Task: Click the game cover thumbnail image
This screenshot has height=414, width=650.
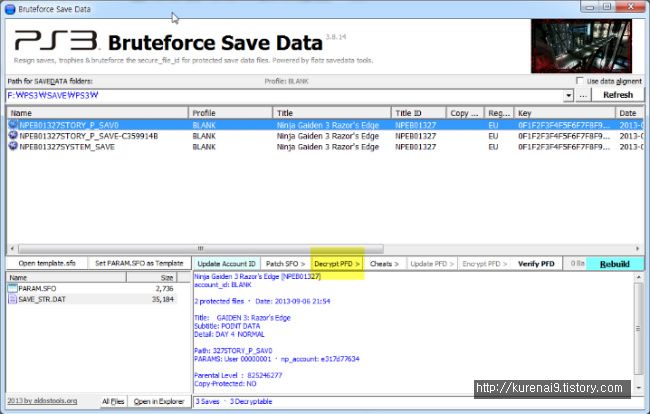Action: point(581,46)
